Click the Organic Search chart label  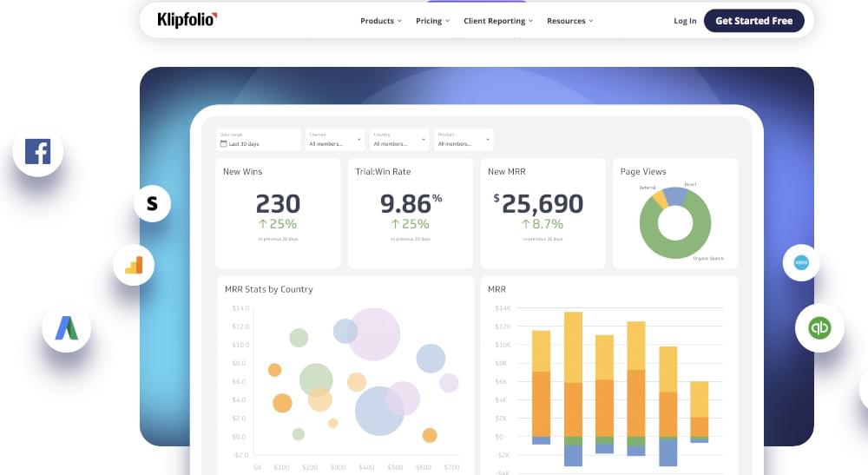708,259
